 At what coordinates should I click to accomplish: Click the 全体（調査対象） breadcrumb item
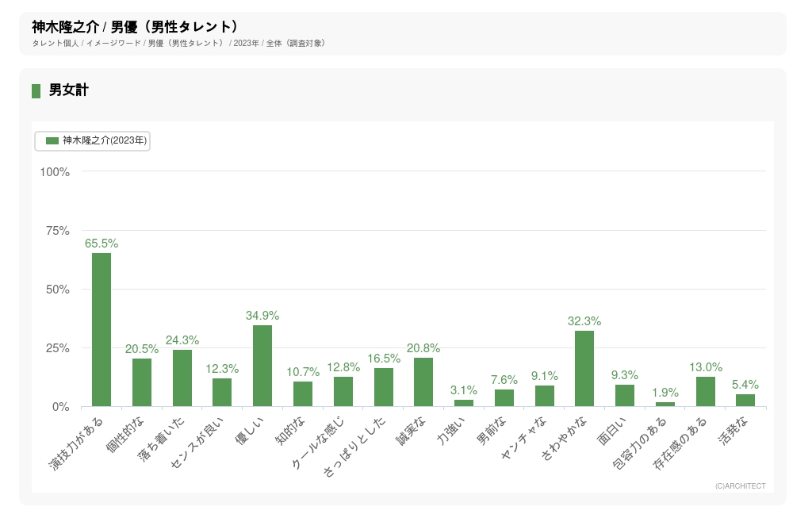(295, 43)
